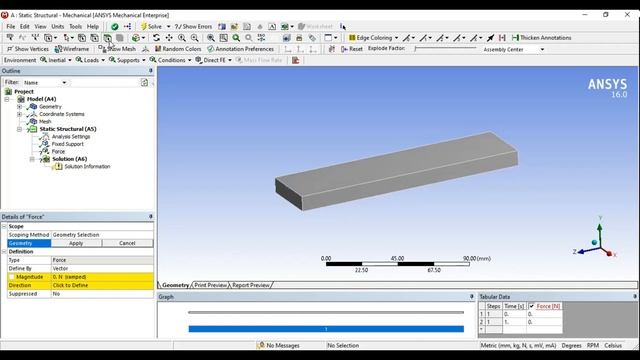
Task: Select Fixed Support in the Outline tree
Action: [x=67, y=144]
